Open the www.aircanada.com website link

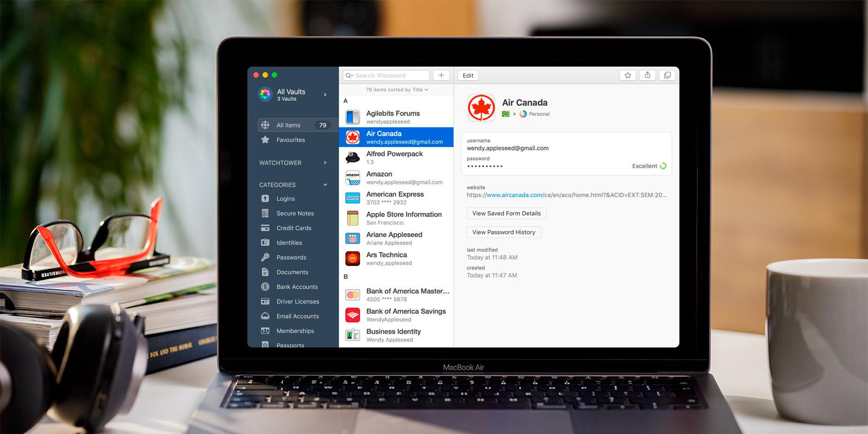514,195
